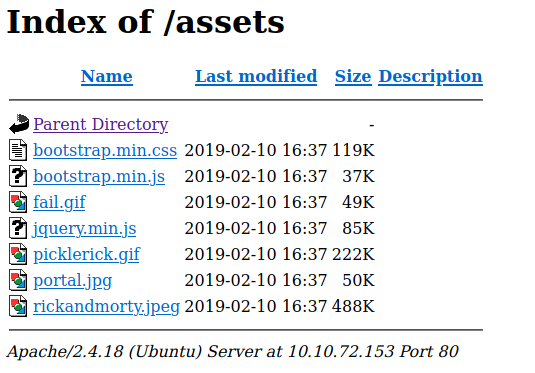Sort listing by Description header
The width and height of the screenshot is (535, 373).
point(431,77)
